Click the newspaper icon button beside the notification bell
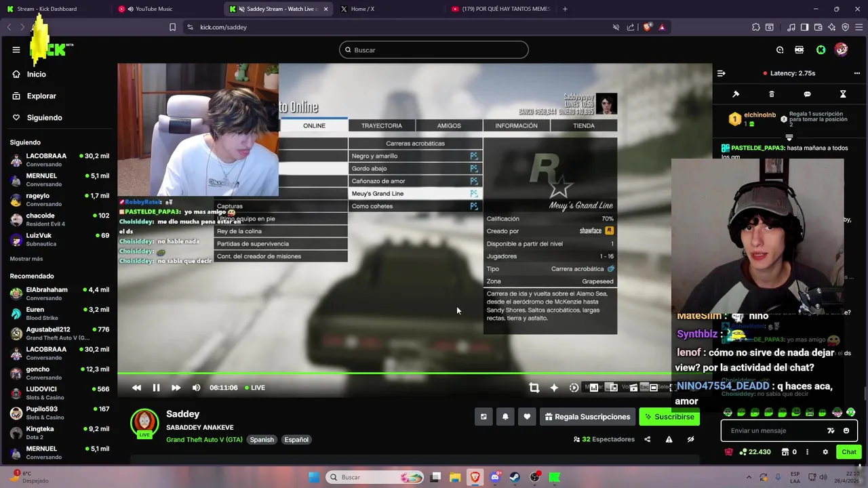This screenshot has height=488, width=868. coord(484,417)
